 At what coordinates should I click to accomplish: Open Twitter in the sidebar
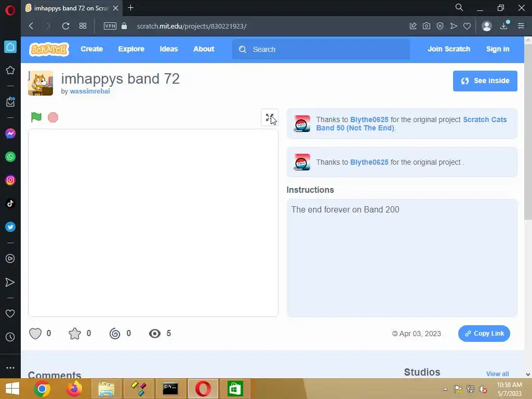10,227
